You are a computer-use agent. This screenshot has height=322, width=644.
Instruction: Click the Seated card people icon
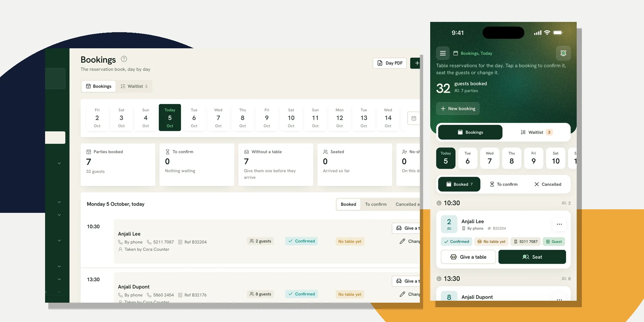tap(326, 152)
